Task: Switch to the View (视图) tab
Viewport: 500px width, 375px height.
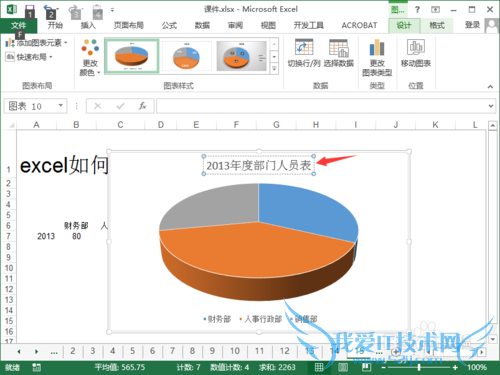Action: coord(268,25)
